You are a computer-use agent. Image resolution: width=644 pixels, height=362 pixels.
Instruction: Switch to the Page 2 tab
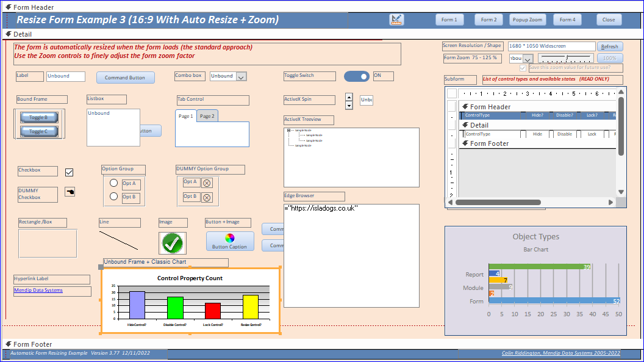pos(207,116)
